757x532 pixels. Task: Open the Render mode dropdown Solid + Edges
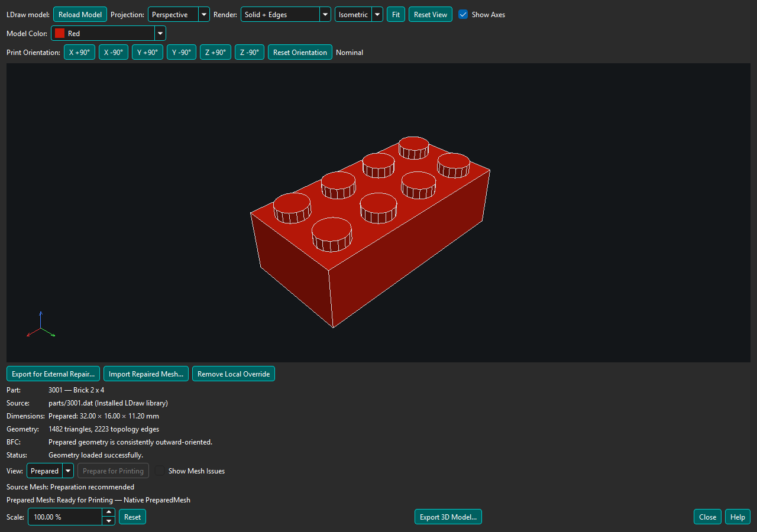point(286,14)
